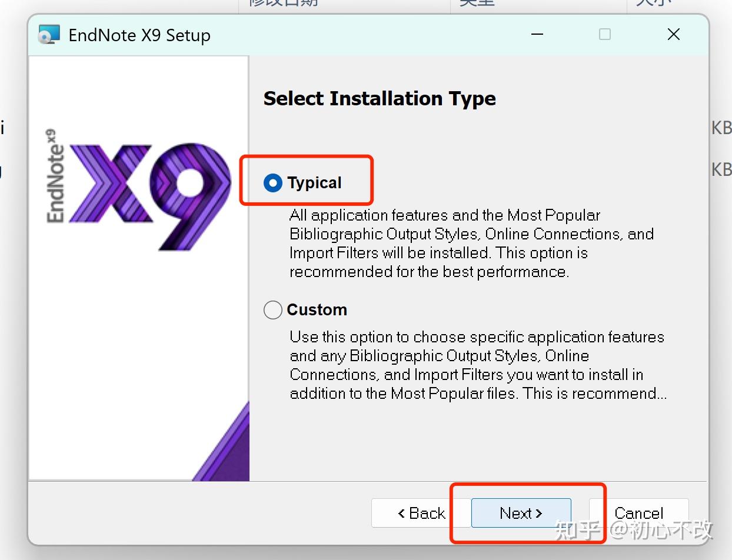Screen dimensions: 732x560
Task: Cancel the EndNote X9 installation
Action: point(639,513)
